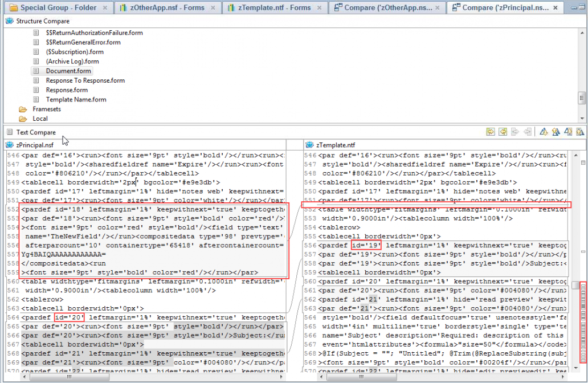This screenshot has height=383, width=588.
Task: Click the Local folder icon
Action: tap(23, 119)
